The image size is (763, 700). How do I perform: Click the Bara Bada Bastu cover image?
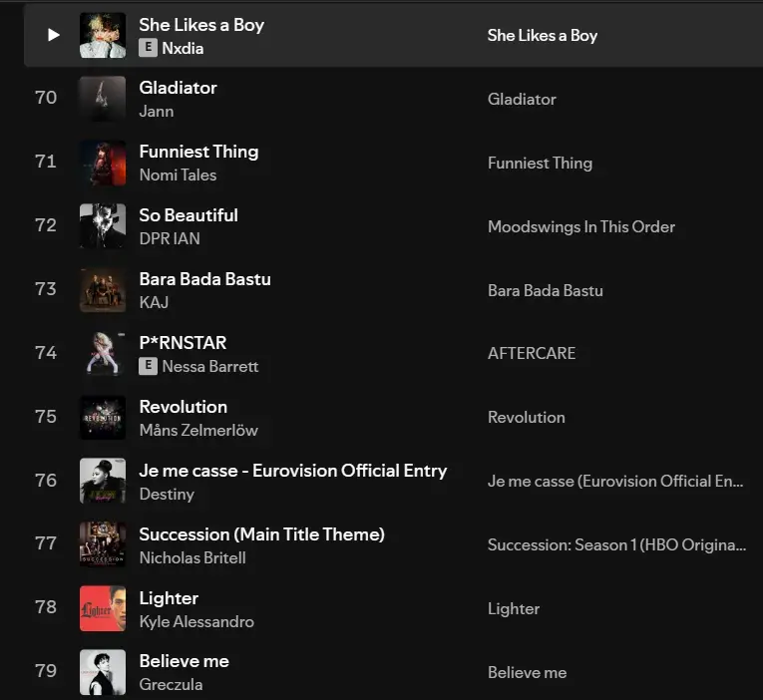coord(103,290)
